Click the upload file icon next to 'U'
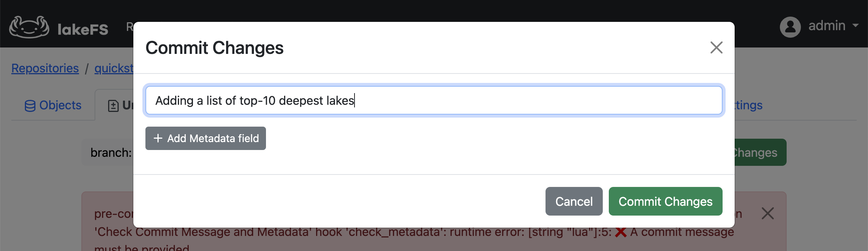The height and width of the screenshot is (251, 868). [113, 106]
